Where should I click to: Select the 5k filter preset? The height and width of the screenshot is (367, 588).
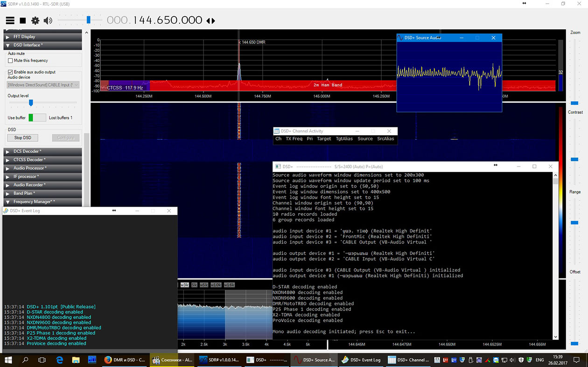[195, 285]
